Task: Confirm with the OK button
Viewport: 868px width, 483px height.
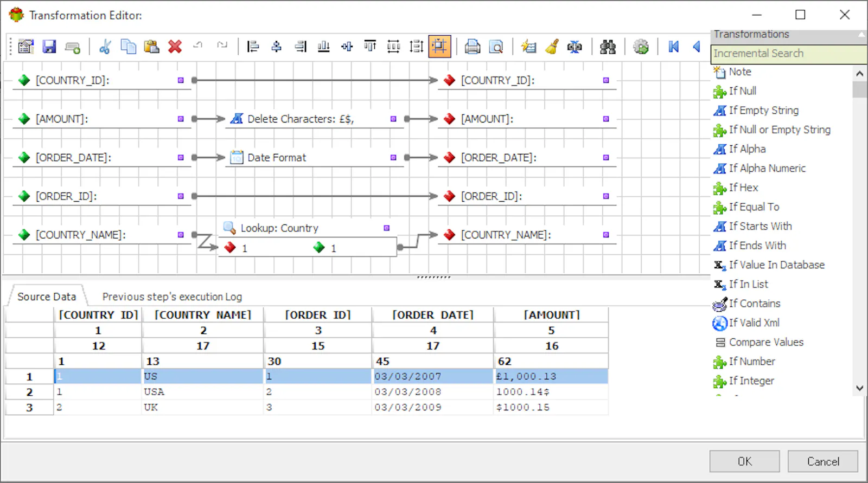Action: coord(744,461)
